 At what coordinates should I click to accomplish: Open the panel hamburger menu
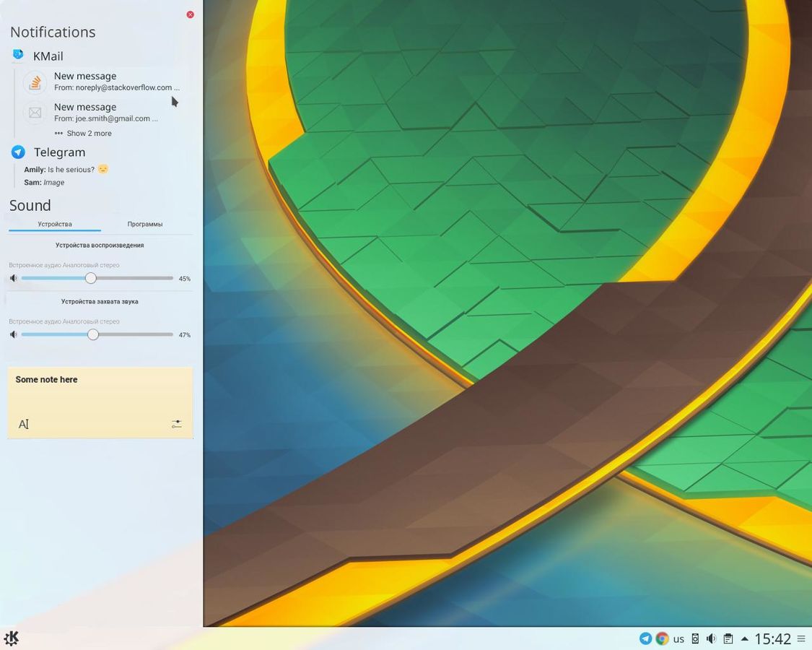point(801,639)
